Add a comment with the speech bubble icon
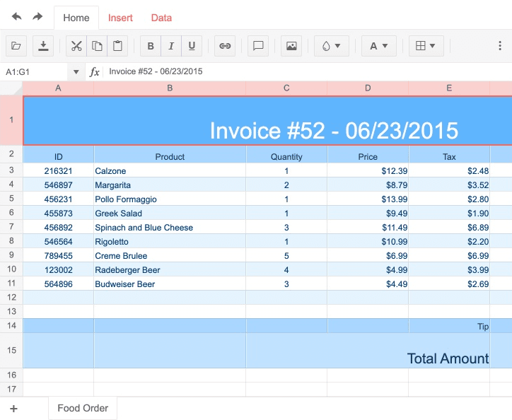 (258, 46)
